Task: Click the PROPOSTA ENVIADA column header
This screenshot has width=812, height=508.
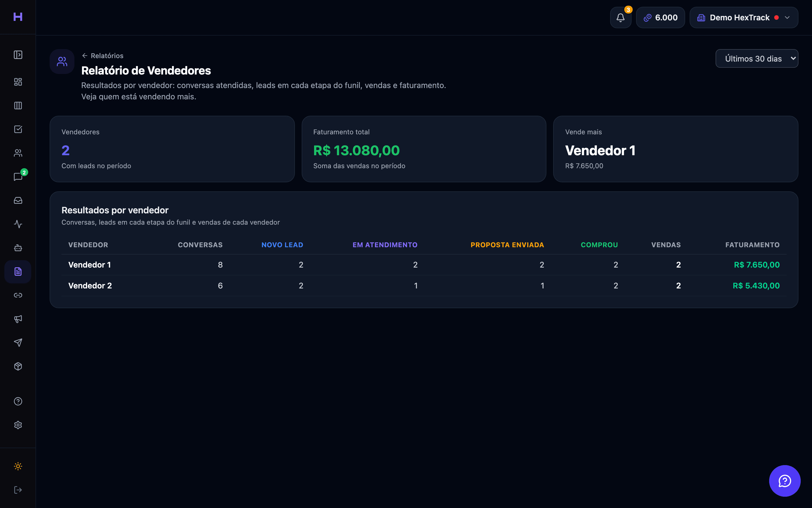Action: pyautogui.click(x=507, y=245)
